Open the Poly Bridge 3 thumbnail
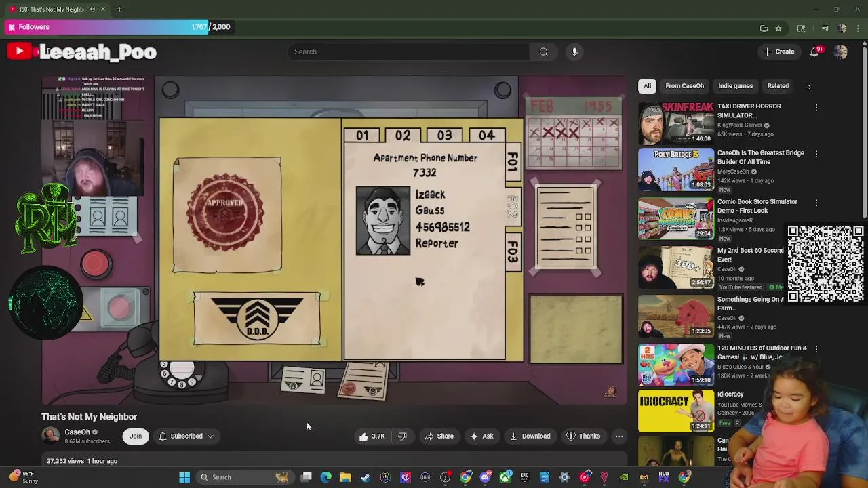 tap(676, 169)
